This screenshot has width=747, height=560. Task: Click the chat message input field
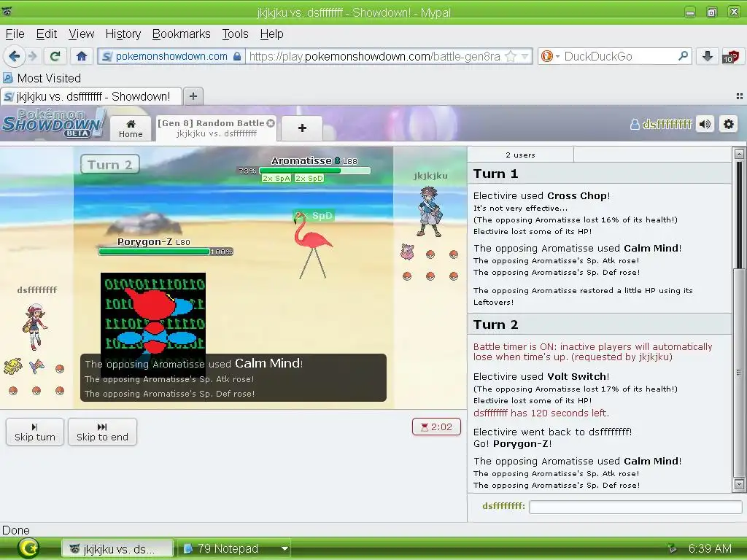635,507
